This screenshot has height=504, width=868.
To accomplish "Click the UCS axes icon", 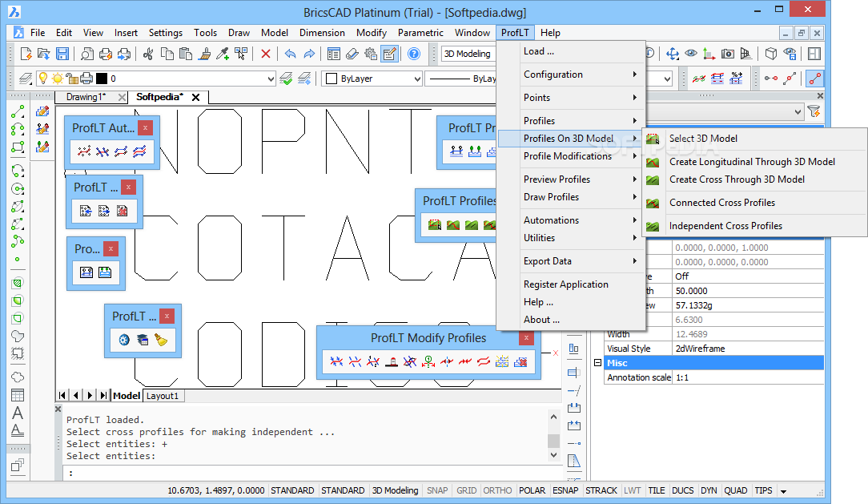I will 709,54.
